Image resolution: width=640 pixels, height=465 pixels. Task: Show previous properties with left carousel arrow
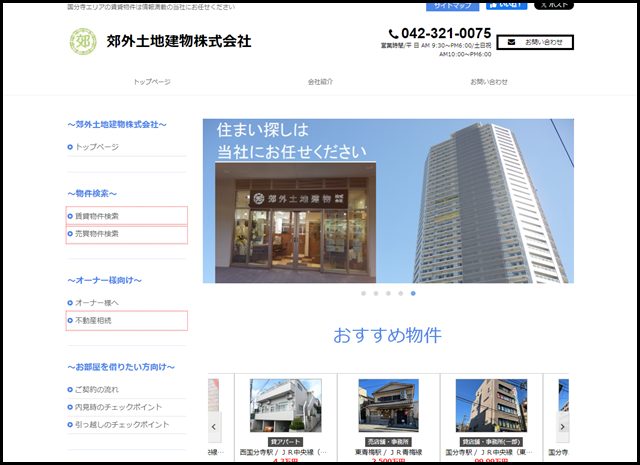point(214,427)
